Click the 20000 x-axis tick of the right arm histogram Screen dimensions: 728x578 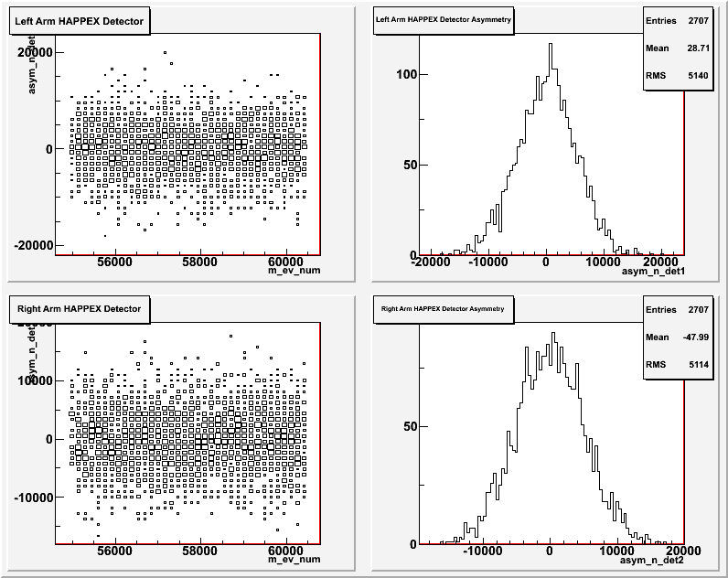[682, 551]
